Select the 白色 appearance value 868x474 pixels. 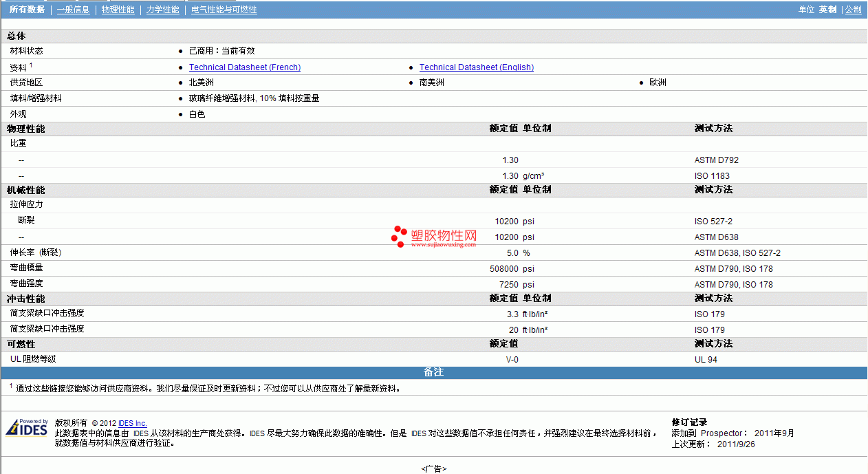pos(197,114)
